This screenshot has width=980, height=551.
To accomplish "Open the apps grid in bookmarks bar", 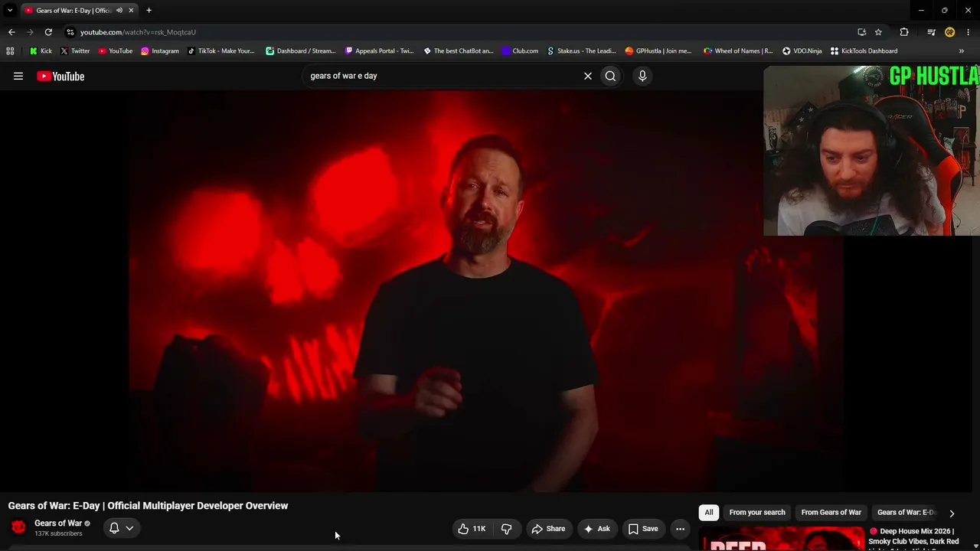I will (x=10, y=51).
